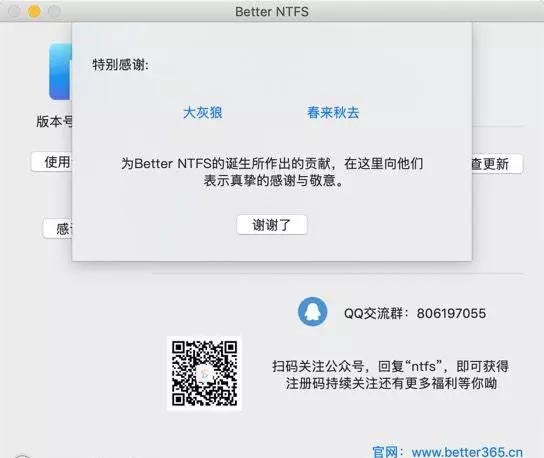Click the 版本号 label
Screen dimensions: 544x458
pos(55,121)
